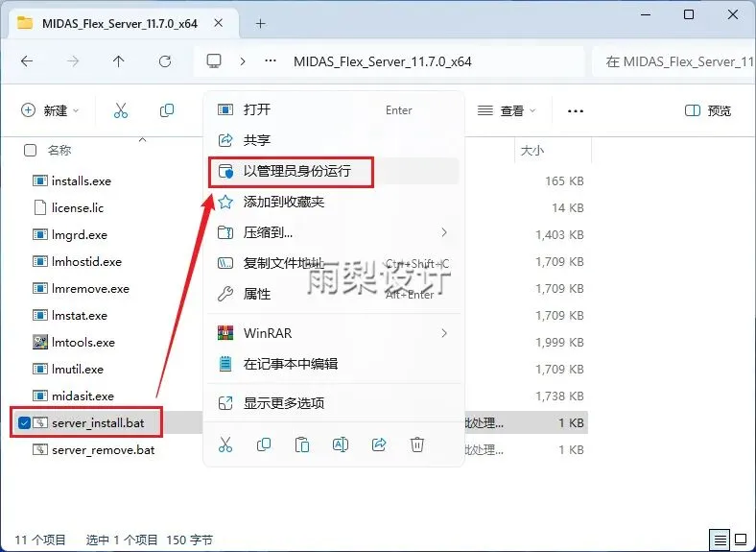This screenshot has height=552, width=756.
Task: Choose 属性 in the context menu
Action: pyautogui.click(x=334, y=294)
